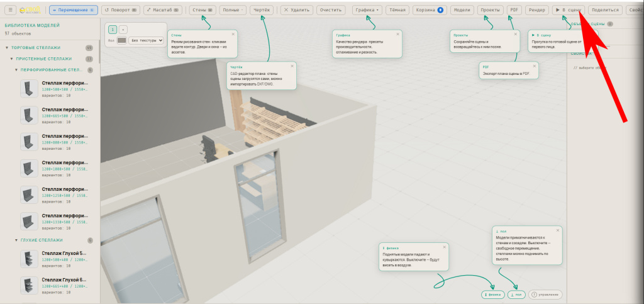644x304 pixels.
Task: Open the Полные walls dropdown
Action: [233, 10]
